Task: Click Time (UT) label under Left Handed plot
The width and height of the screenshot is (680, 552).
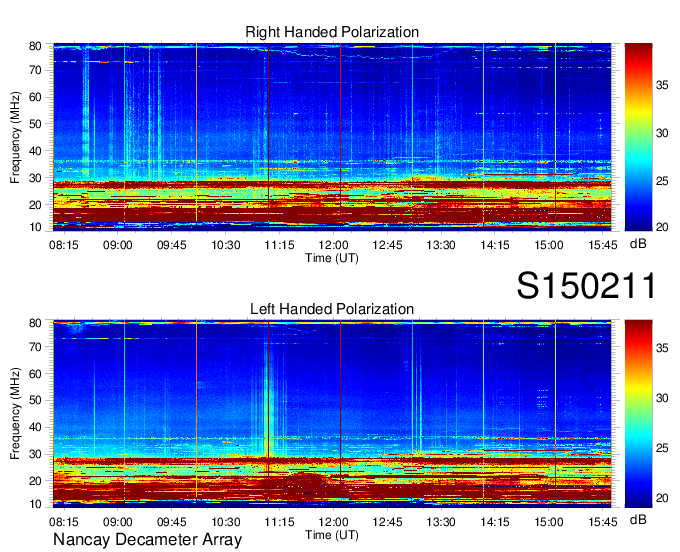Action: 332,535
